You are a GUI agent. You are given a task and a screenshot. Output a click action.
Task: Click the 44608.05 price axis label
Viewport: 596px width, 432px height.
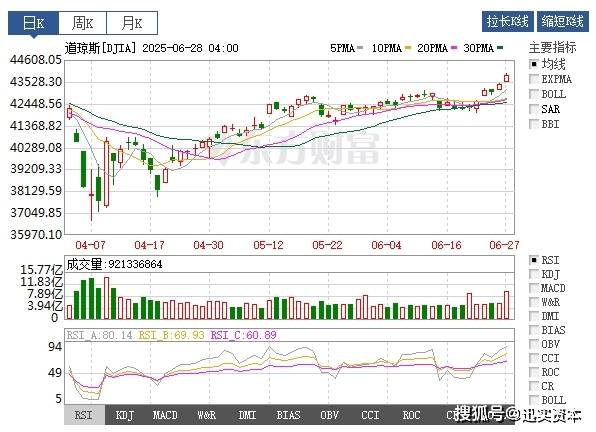(x=36, y=60)
